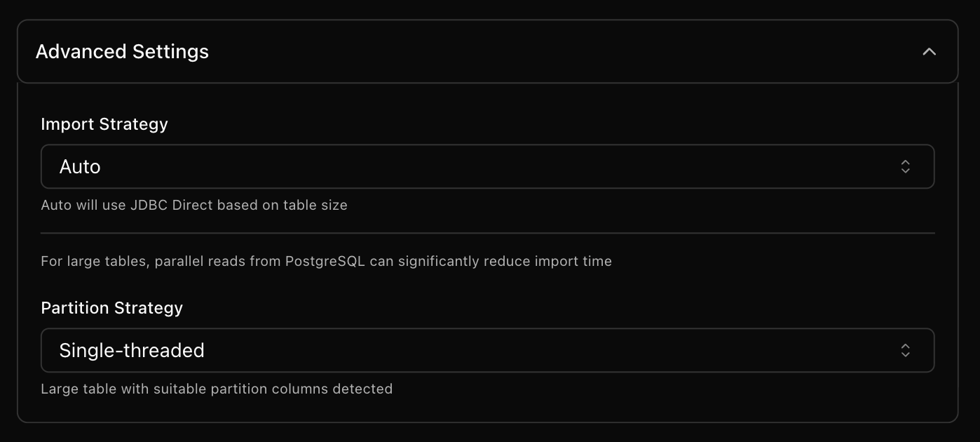Open the Partition Strategy dropdown

point(488,350)
